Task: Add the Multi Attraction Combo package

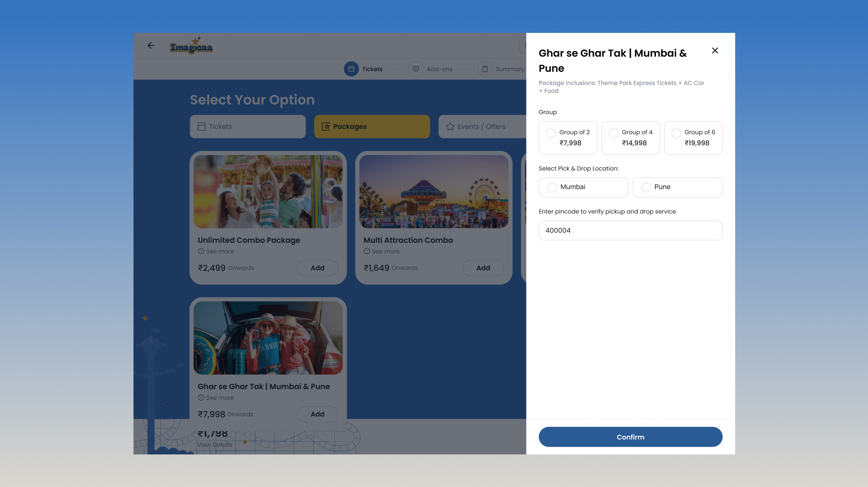Action: pyautogui.click(x=483, y=268)
